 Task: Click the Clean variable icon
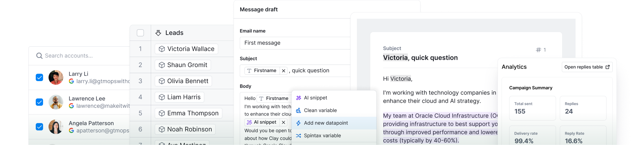pyautogui.click(x=298, y=111)
